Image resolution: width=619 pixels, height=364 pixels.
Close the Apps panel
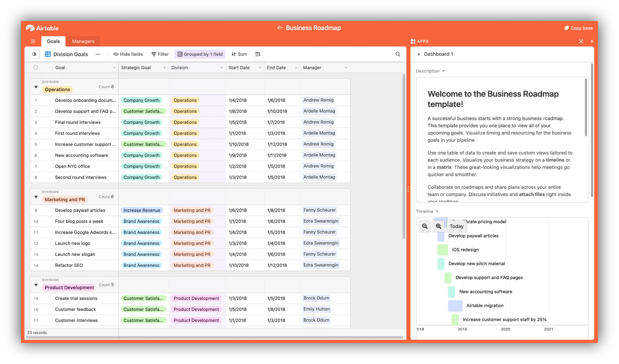[592, 41]
